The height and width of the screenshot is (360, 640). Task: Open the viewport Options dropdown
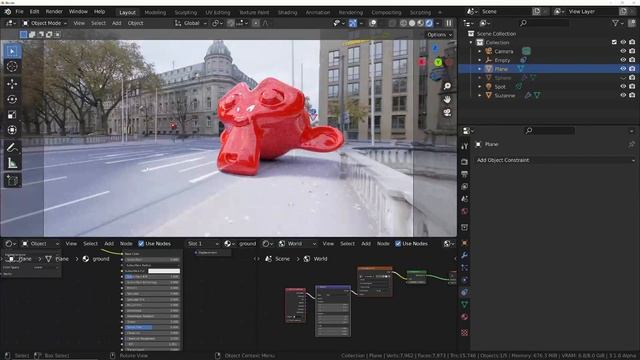click(440, 35)
